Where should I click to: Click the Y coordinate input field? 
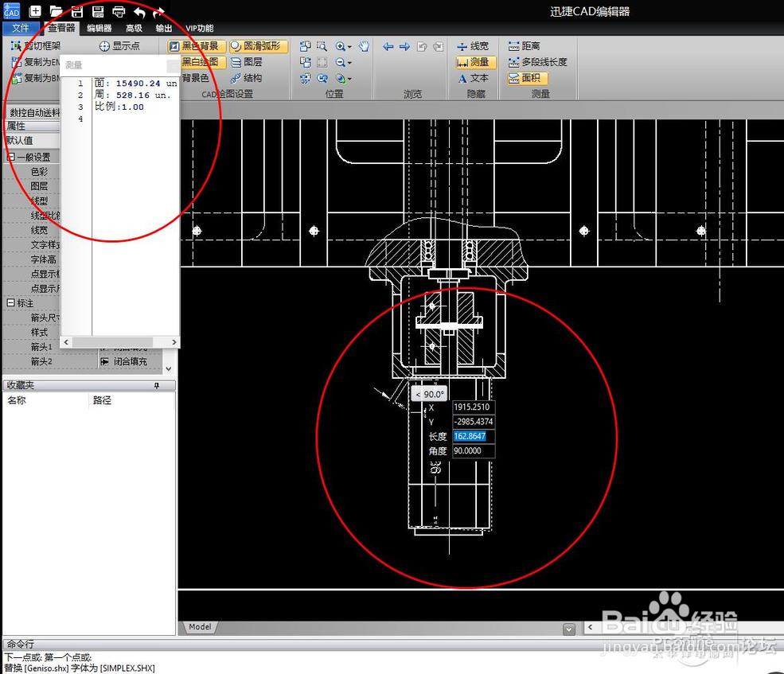point(474,422)
